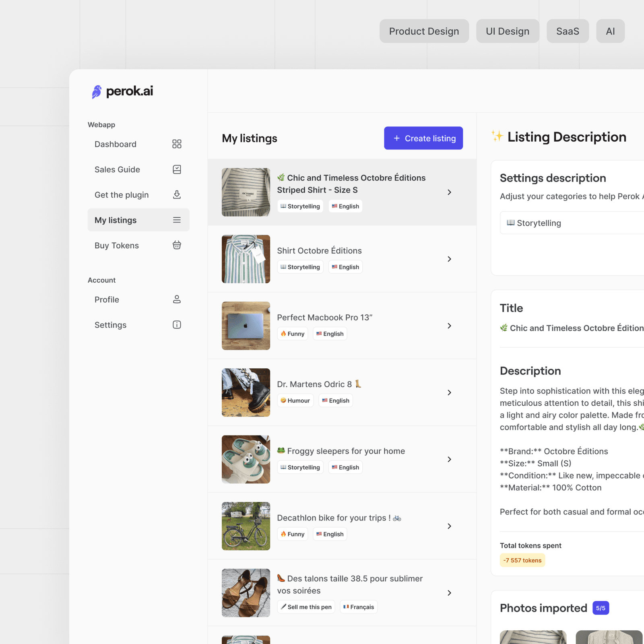
Task: Click the Get the plugin download icon
Action: [x=177, y=195]
